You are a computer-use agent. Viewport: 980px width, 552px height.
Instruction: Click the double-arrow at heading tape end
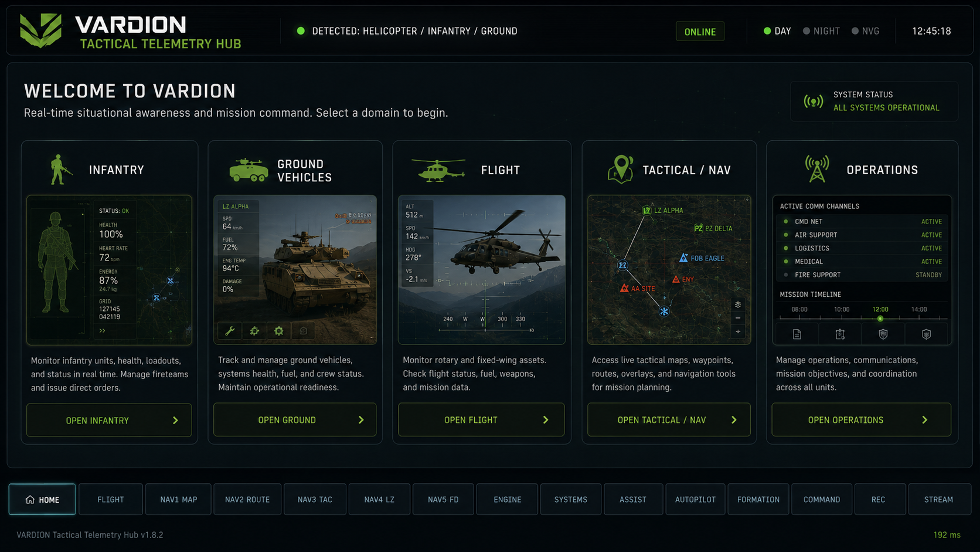tap(532, 330)
